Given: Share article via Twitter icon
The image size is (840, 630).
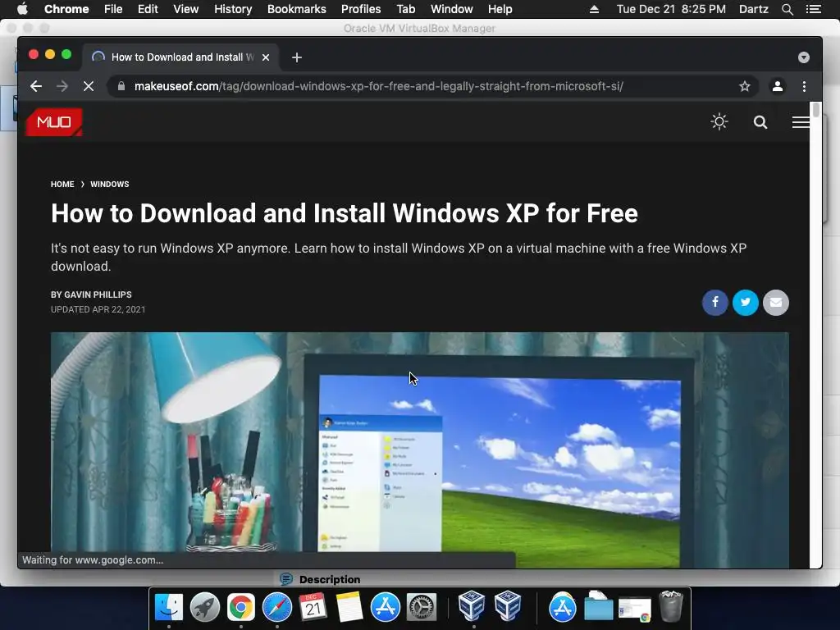Looking at the screenshot, I should tap(745, 303).
